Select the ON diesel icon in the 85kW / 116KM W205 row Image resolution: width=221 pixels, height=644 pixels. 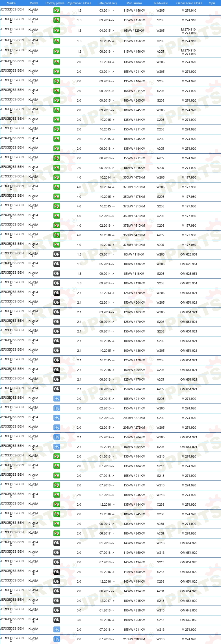[x=57, y=254]
